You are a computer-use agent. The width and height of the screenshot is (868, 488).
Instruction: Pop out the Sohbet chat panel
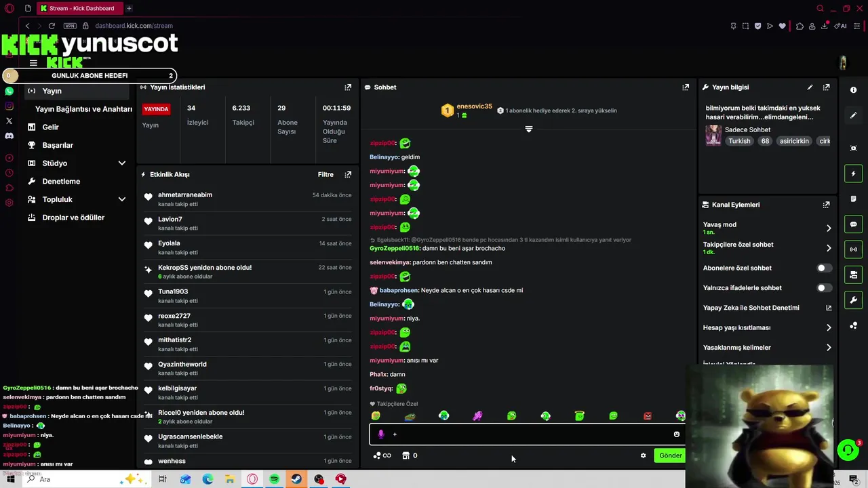[x=686, y=87]
